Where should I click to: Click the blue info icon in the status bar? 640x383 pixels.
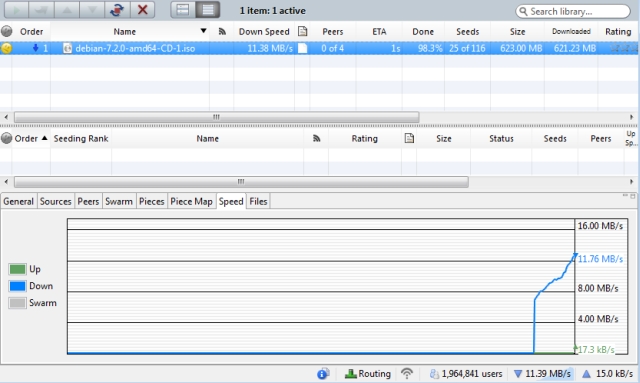[323, 374]
